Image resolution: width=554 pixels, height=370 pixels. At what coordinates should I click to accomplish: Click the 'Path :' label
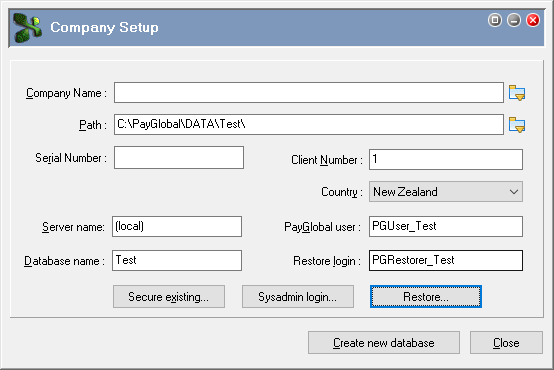93,125
